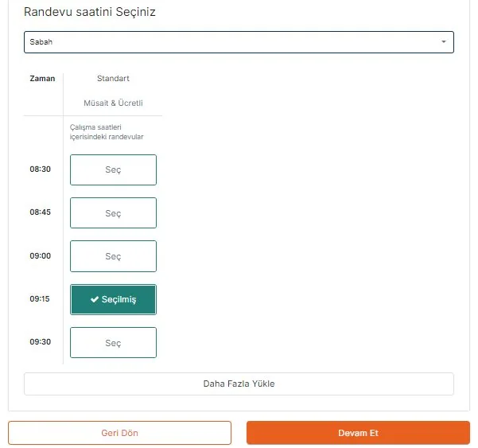Open the dropdown arrow next to Sabah

443,42
